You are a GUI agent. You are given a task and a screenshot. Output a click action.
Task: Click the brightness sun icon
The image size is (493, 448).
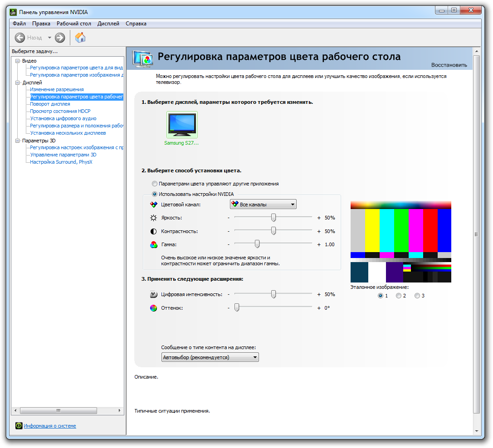pyautogui.click(x=153, y=218)
